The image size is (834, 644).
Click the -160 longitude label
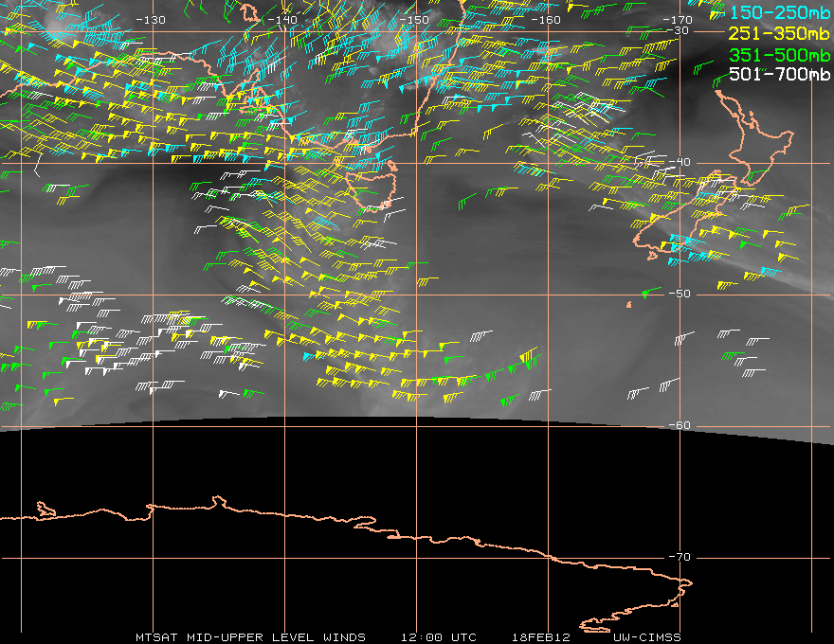[x=546, y=20]
